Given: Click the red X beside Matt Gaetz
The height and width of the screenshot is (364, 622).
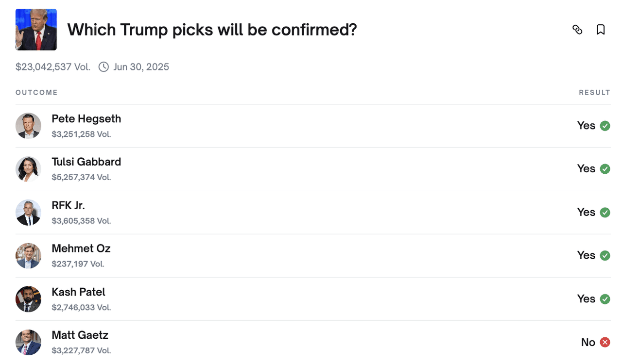Looking at the screenshot, I should (x=605, y=343).
